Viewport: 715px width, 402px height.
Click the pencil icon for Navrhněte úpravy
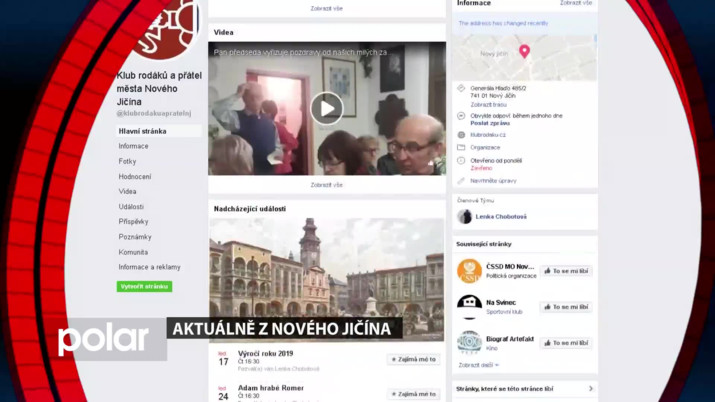[x=461, y=181]
